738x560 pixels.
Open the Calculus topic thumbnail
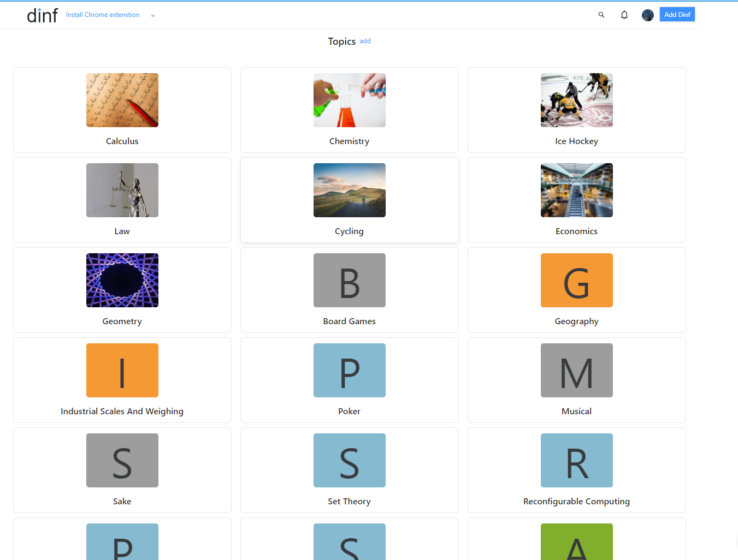pos(122,100)
